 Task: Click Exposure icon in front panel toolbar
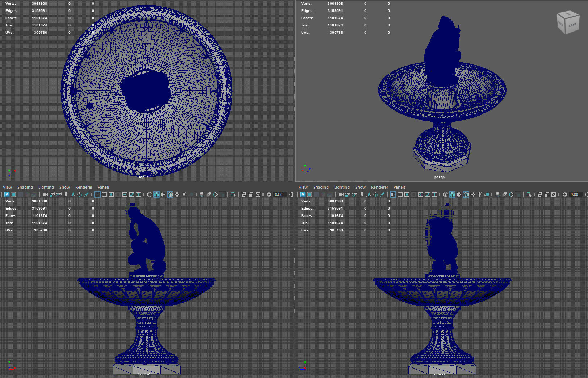tap(269, 194)
